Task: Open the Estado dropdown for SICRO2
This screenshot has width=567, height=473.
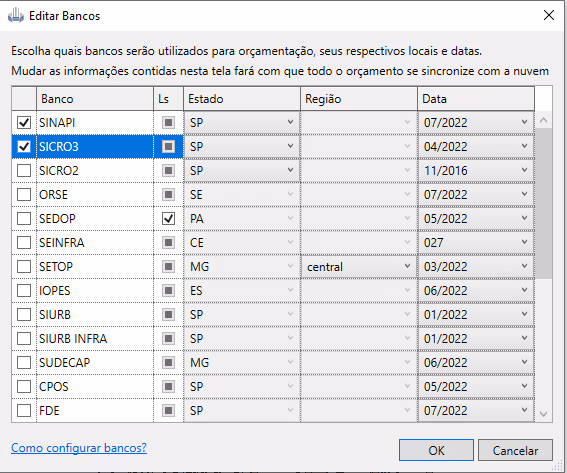Action: pyautogui.click(x=242, y=171)
